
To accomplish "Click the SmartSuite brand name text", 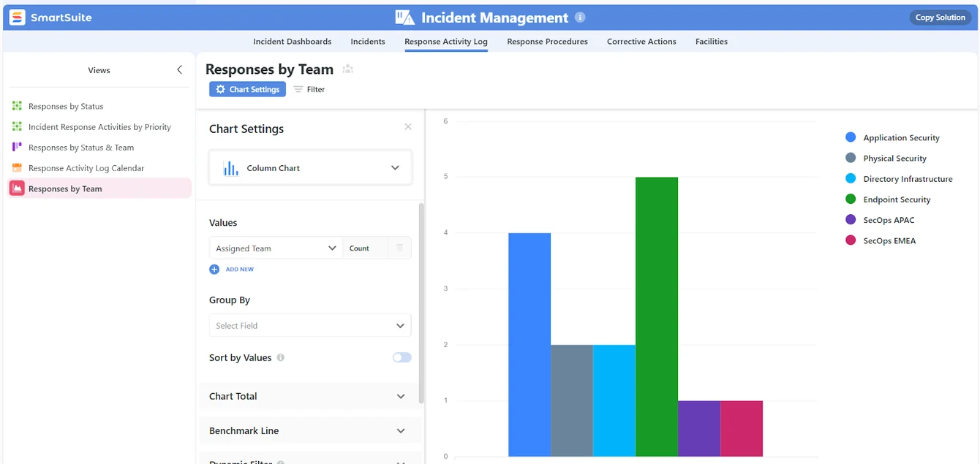I will pos(61,18).
